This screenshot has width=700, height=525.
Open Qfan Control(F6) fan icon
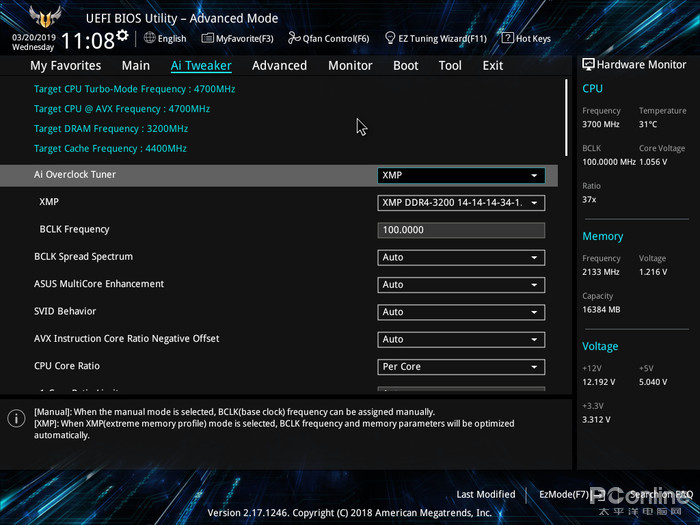click(x=294, y=38)
